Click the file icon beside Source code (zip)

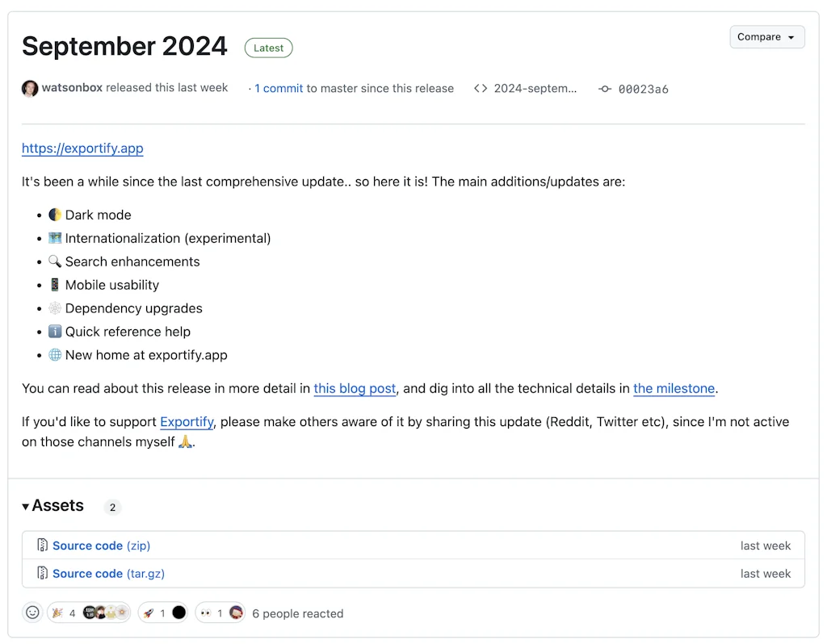click(x=42, y=545)
